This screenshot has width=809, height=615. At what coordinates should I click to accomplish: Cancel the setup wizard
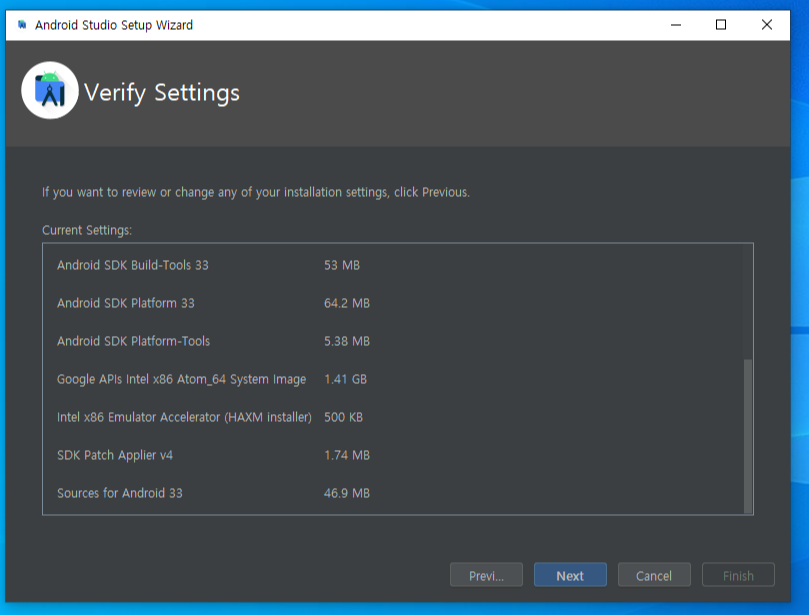(654, 575)
